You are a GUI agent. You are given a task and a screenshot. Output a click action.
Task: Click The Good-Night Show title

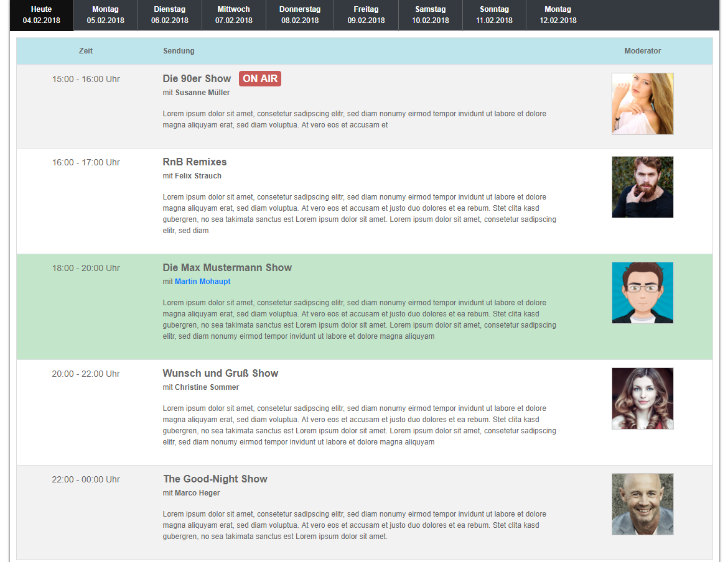pos(215,479)
